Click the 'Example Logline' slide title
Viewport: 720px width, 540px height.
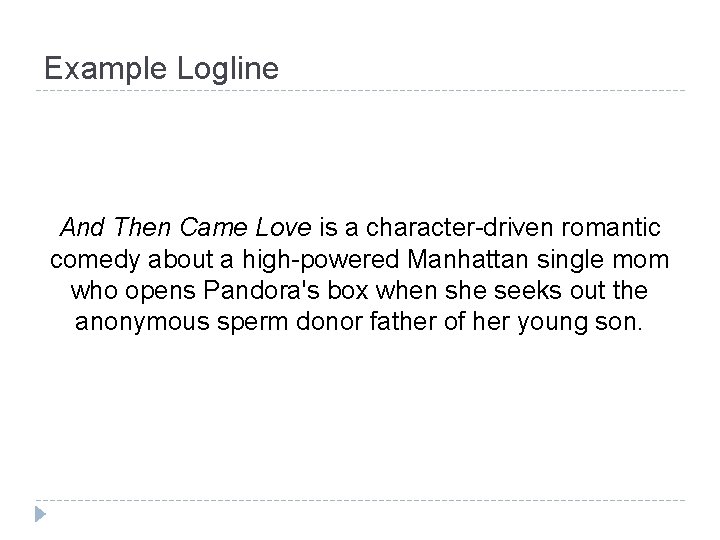point(162,69)
